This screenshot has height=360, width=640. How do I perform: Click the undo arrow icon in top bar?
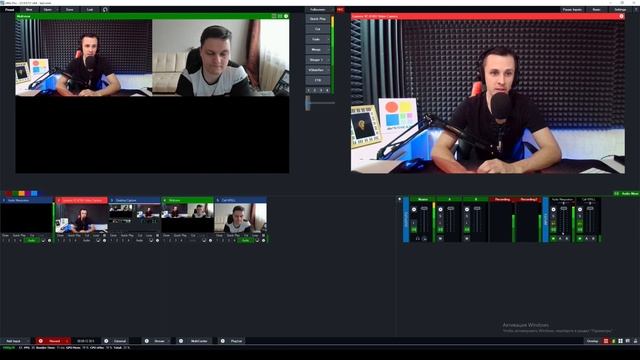[x=105, y=9]
